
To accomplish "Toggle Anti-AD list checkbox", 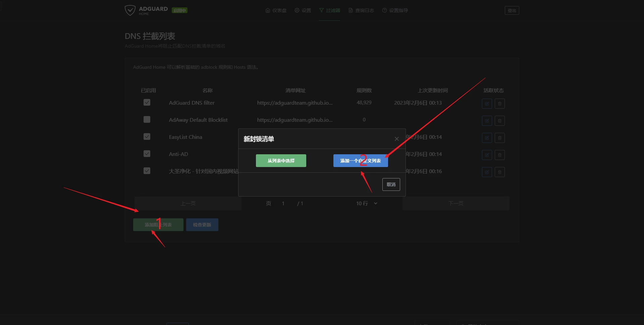I will [147, 154].
